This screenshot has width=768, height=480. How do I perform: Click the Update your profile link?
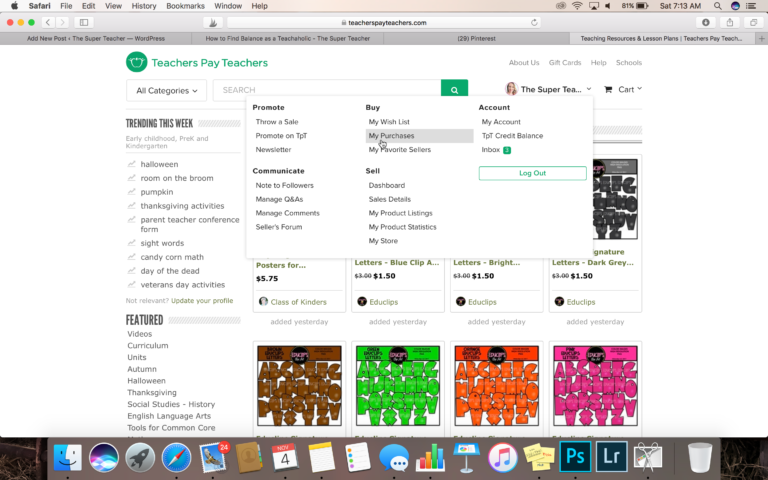coord(201,300)
